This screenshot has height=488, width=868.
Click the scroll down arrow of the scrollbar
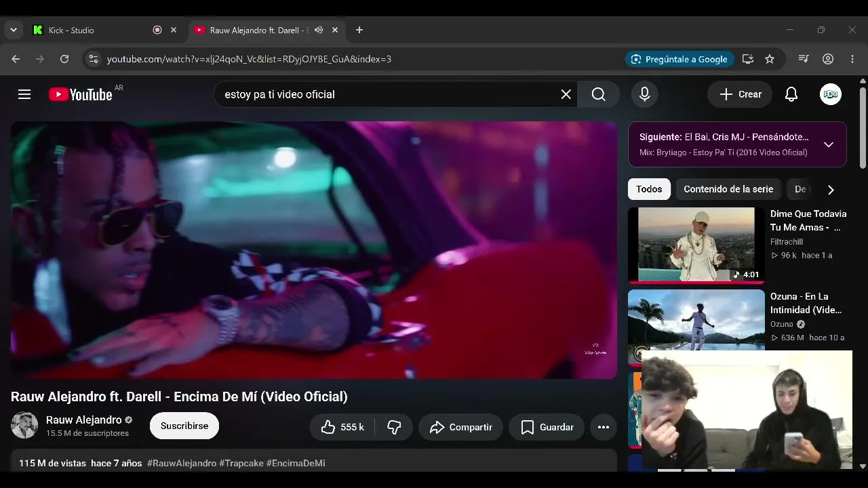(863, 466)
